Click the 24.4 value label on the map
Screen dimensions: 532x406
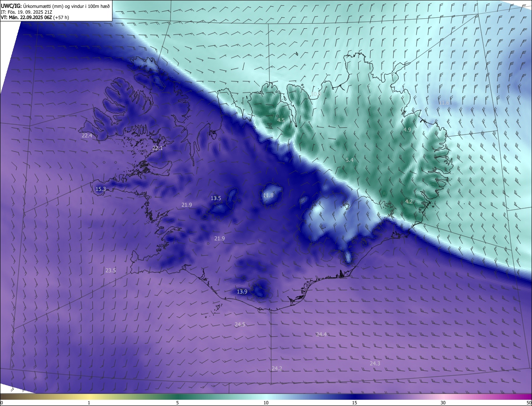[321, 334]
